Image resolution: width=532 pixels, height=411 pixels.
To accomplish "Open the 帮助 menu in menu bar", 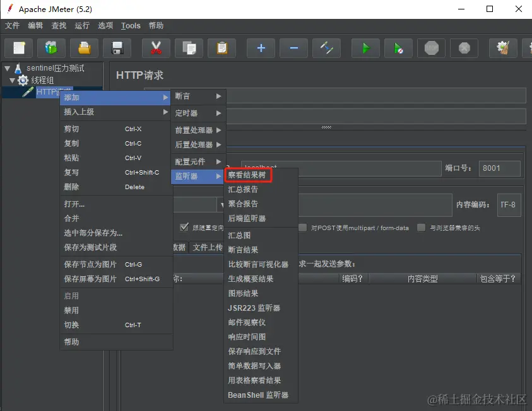I will pyautogui.click(x=156, y=26).
